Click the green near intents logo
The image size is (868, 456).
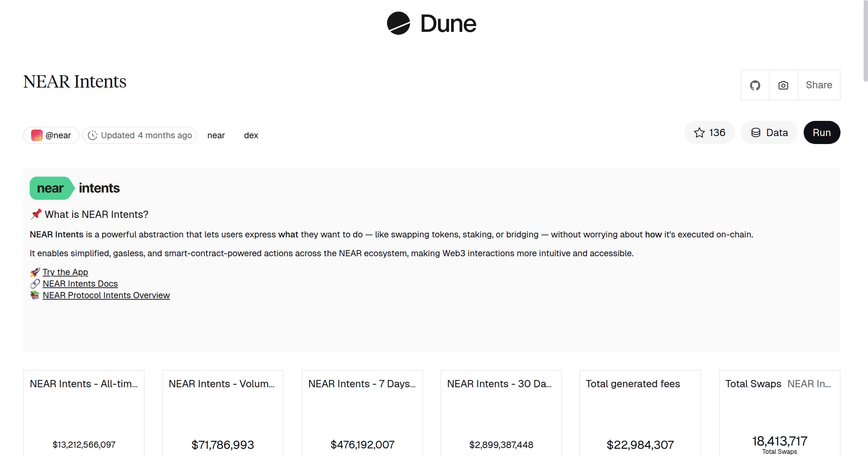(x=52, y=188)
